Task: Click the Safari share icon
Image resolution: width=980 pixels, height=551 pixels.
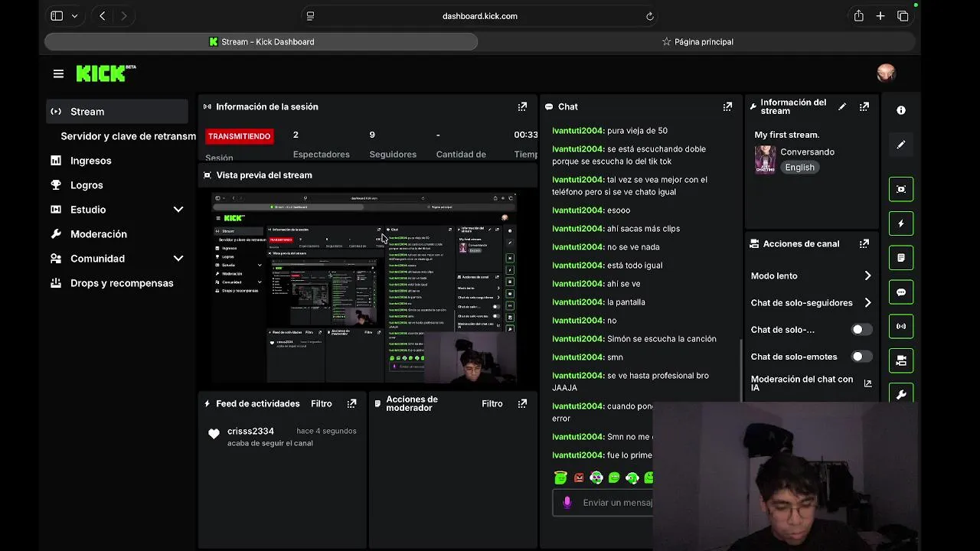Action: point(859,16)
